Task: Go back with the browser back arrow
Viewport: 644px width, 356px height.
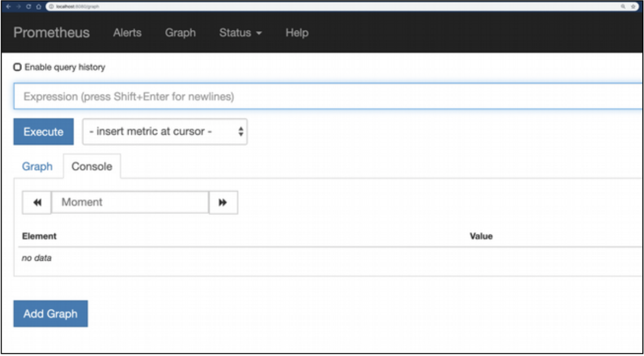Action: point(8,7)
